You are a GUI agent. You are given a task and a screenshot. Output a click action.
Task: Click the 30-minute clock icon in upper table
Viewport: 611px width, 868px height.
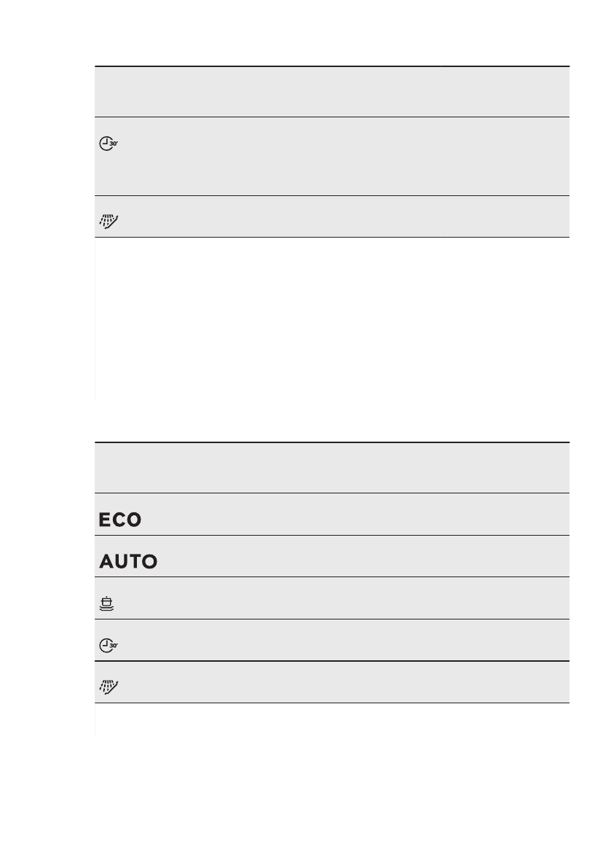(x=108, y=144)
